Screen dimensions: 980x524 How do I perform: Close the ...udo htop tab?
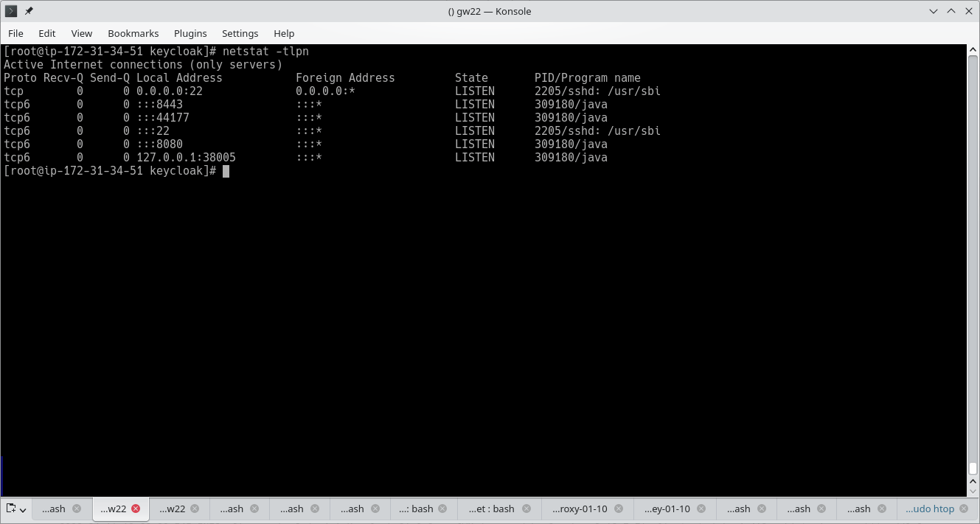click(x=965, y=509)
